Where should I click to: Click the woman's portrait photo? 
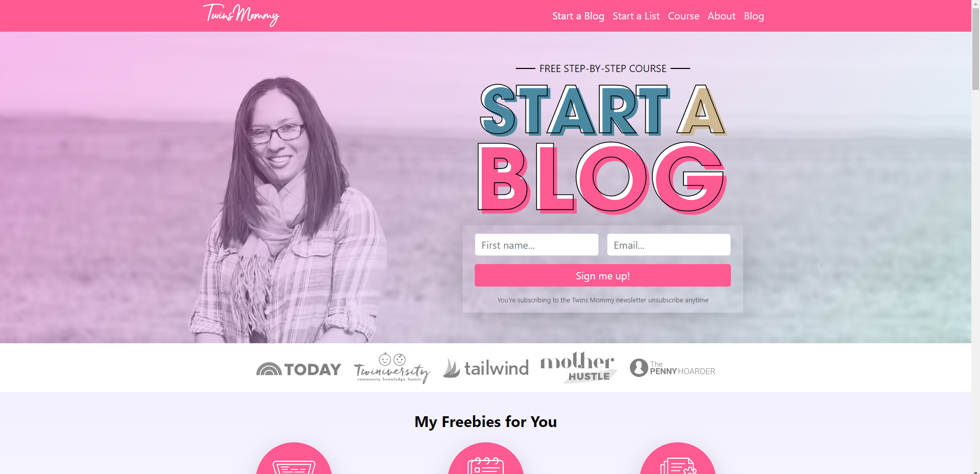click(288, 209)
